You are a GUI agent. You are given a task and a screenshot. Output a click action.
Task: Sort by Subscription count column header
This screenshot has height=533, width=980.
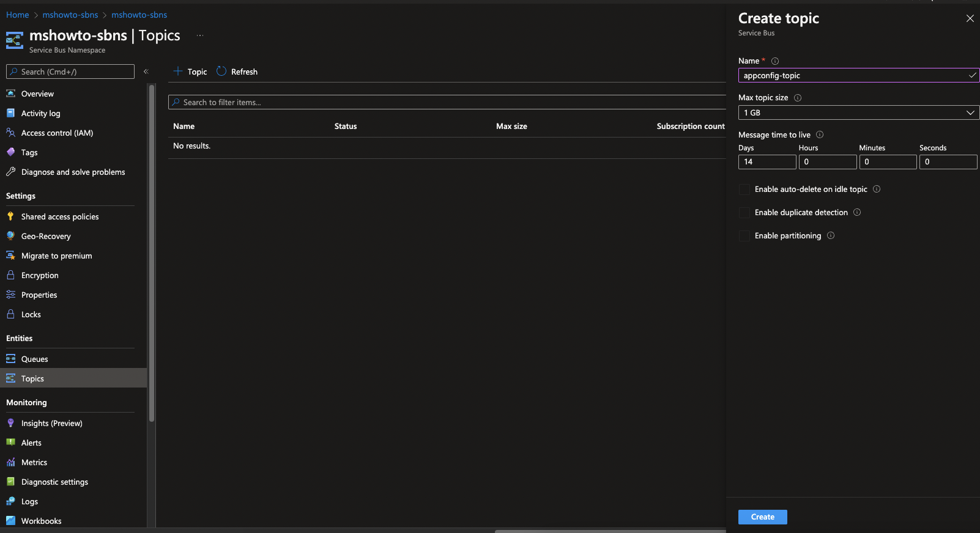(691, 127)
